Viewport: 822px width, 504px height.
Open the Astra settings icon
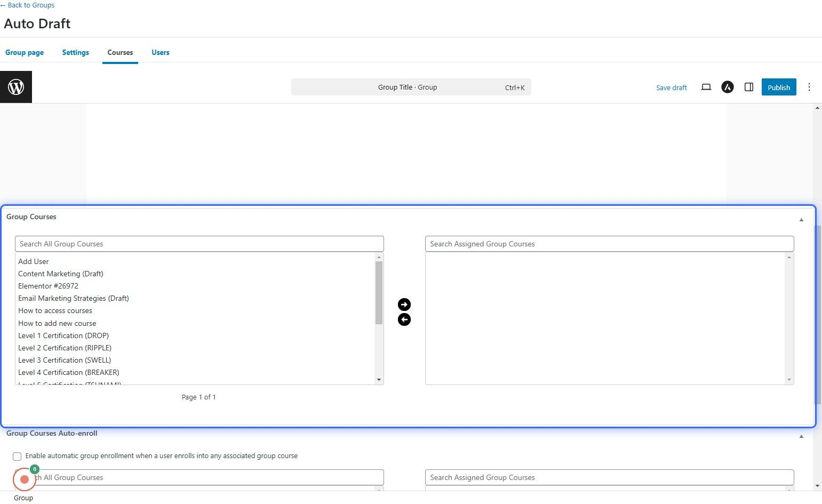727,87
